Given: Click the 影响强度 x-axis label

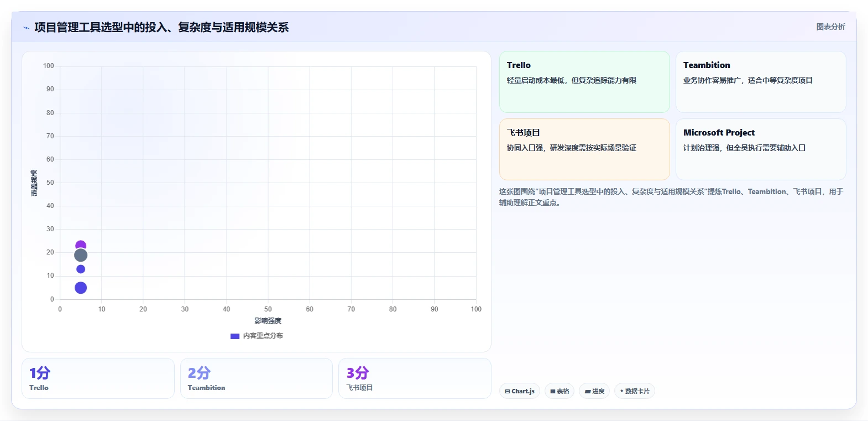Looking at the screenshot, I should pyautogui.click(x=268, y=321).
